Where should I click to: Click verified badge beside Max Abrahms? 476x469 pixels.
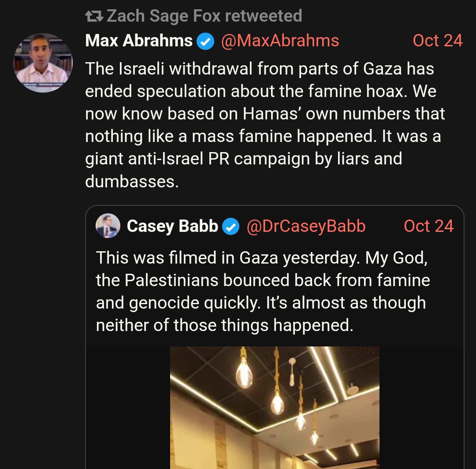(x=205, y=41)
